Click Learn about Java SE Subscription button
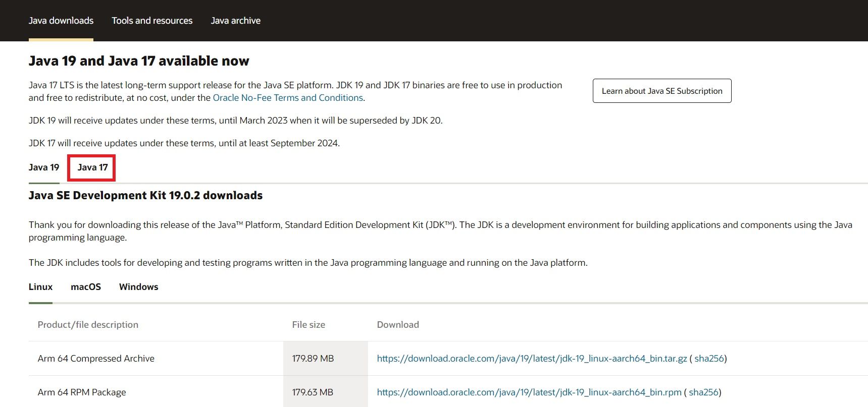 [x=661, y=91]
